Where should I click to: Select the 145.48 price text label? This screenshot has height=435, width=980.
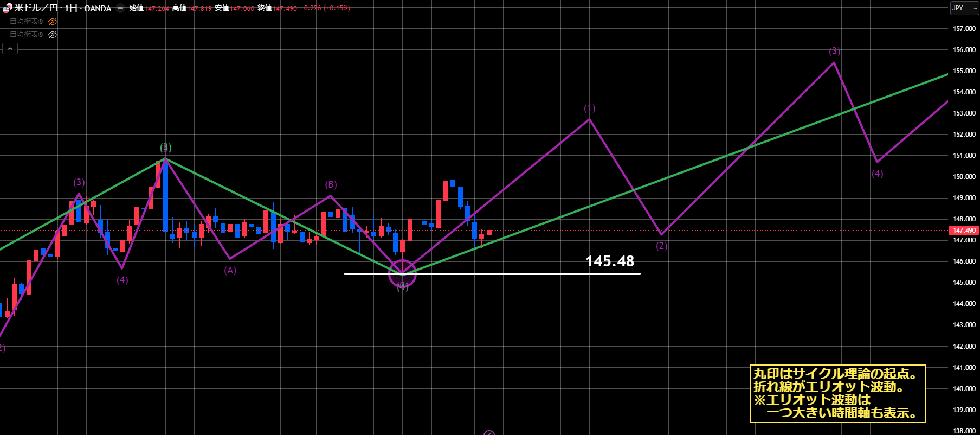point(609,261)
